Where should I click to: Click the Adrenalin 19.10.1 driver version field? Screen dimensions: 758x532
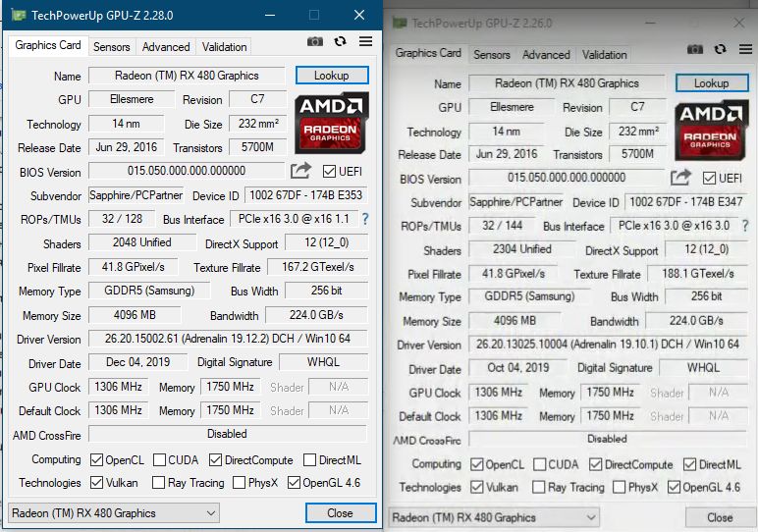pos(608,345)
